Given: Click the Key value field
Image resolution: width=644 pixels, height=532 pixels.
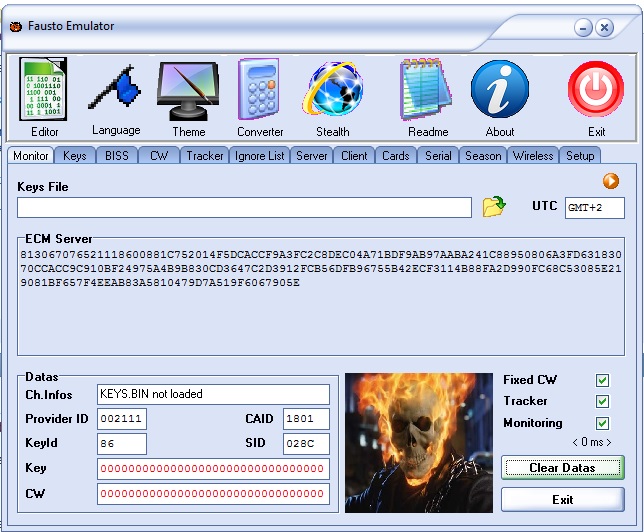Looking at the screenshot, I should [214, 469].
